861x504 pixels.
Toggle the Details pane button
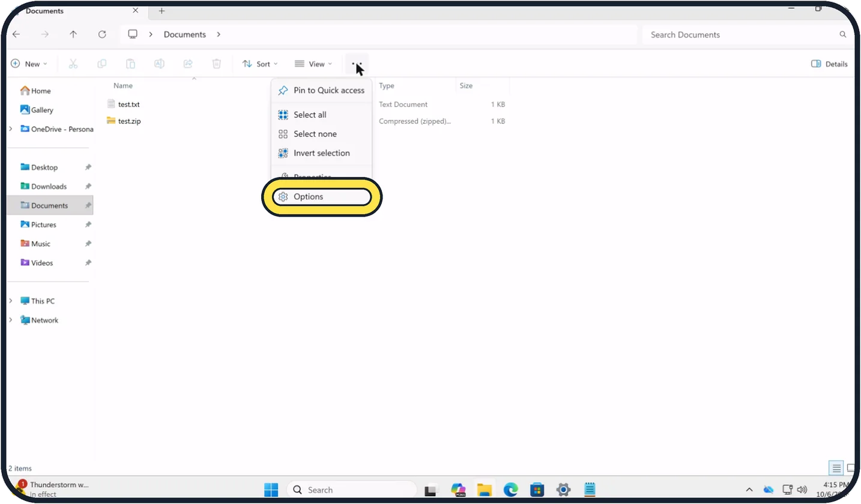click(829, 64)
